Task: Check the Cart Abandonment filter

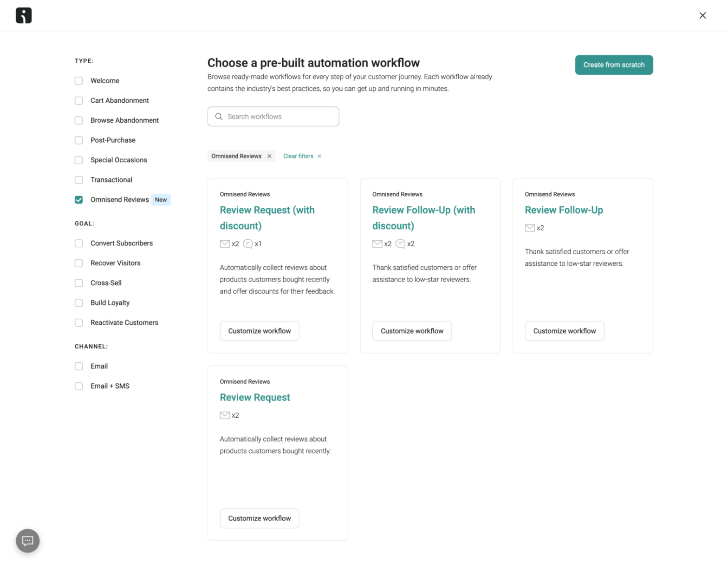Action: tap(78, 100)
